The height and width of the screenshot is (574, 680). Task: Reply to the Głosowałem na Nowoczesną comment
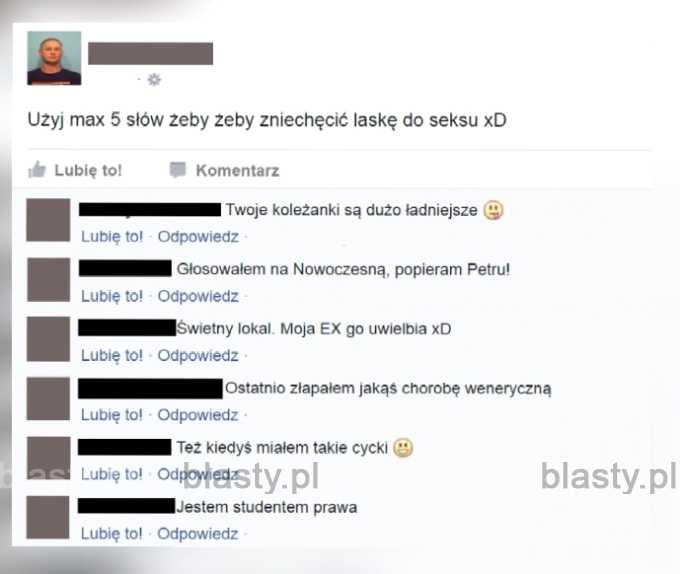tap(198, 296)
